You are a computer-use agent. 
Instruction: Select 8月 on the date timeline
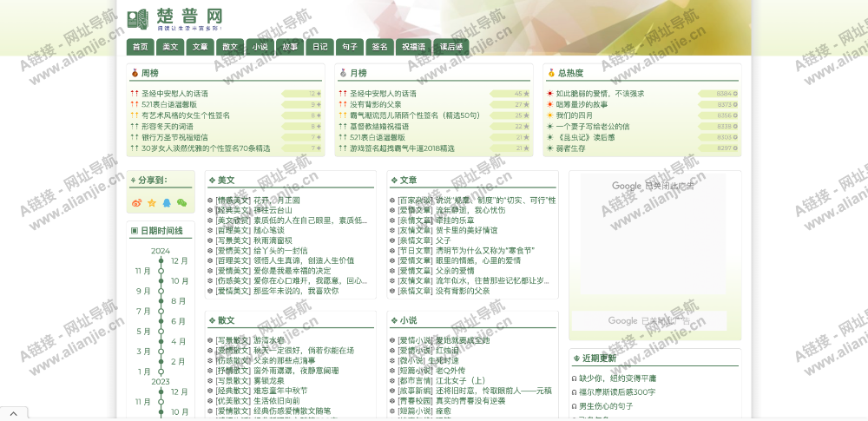coord(178,301)
